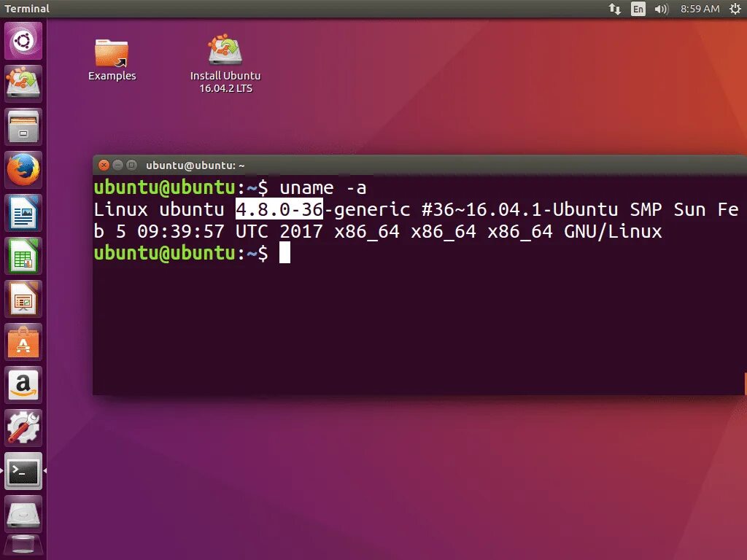Click 'SMP' in the terminal output

click(x=646, y=209)
